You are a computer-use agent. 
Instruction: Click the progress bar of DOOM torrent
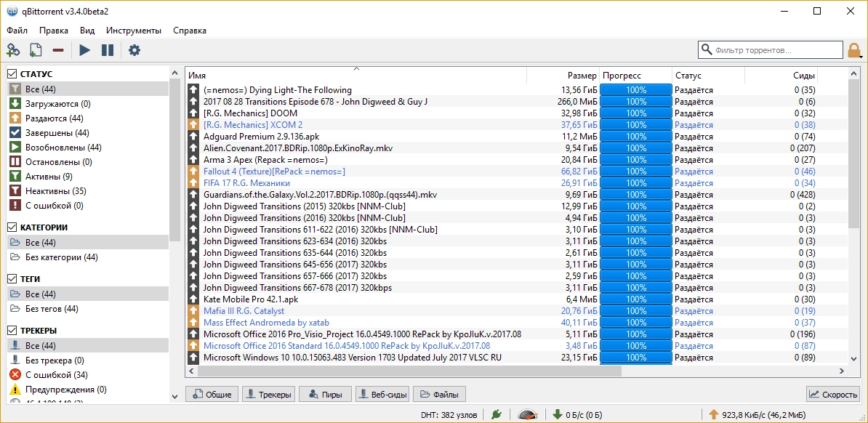[x=636, y=113]
